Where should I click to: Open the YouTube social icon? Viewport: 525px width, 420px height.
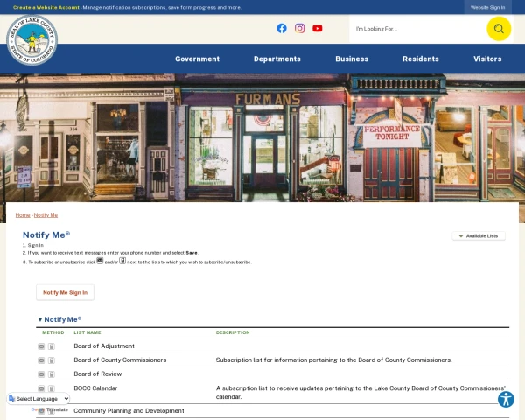coord(318,29)
